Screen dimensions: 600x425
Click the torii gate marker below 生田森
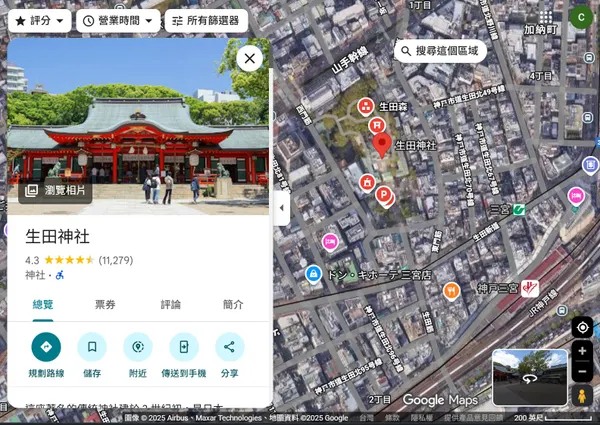coord(377,126)
